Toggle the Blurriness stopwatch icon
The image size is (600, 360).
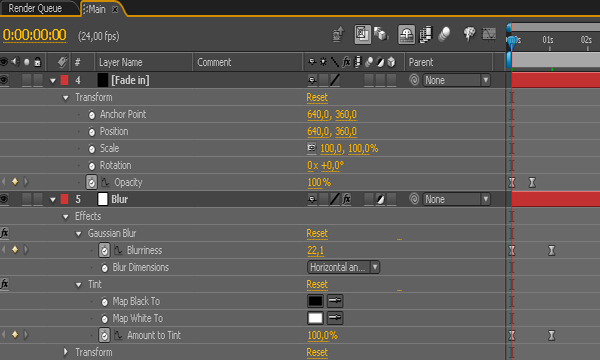click(104, 250)
